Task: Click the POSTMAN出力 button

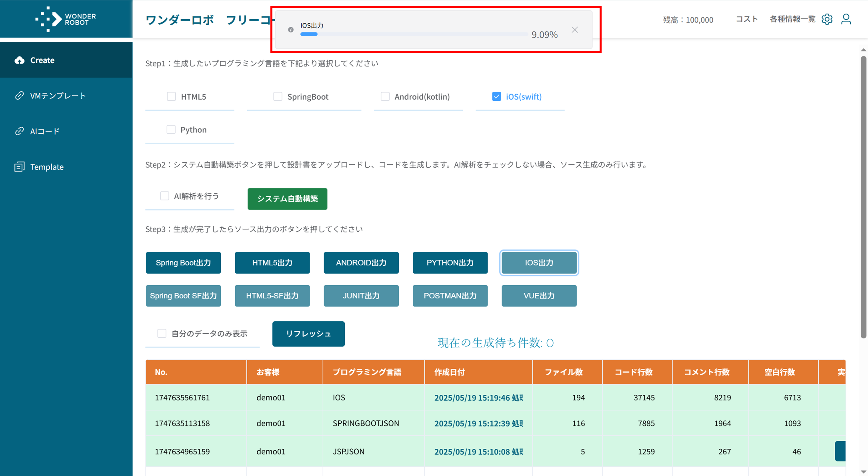Action: 450,296
